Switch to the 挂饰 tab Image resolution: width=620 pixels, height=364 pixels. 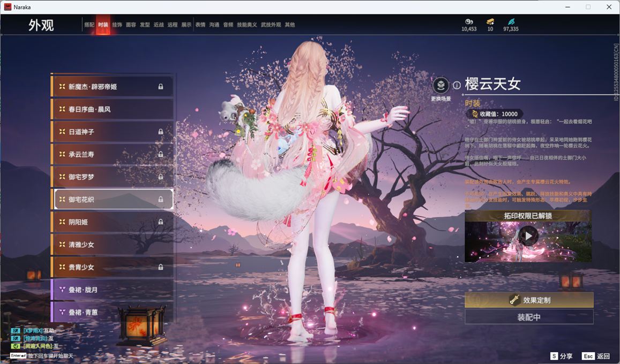pyautogui.click(x=117, y=25)
